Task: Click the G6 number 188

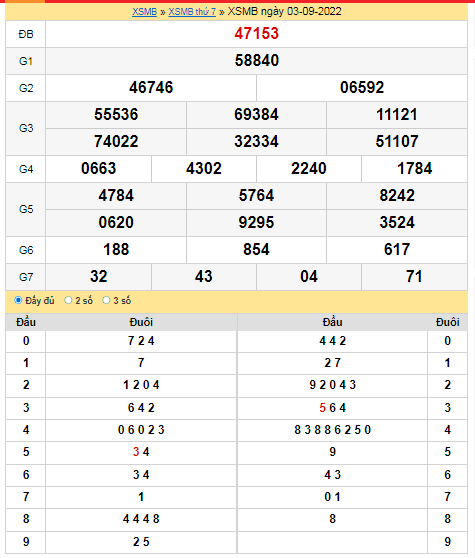Action: (x=116, y=250)
